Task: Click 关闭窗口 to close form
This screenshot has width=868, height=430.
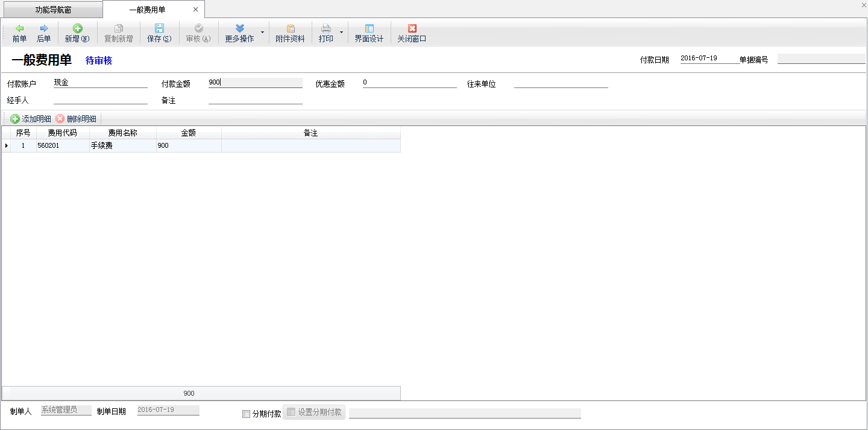Action: click(x=412, y=33)
